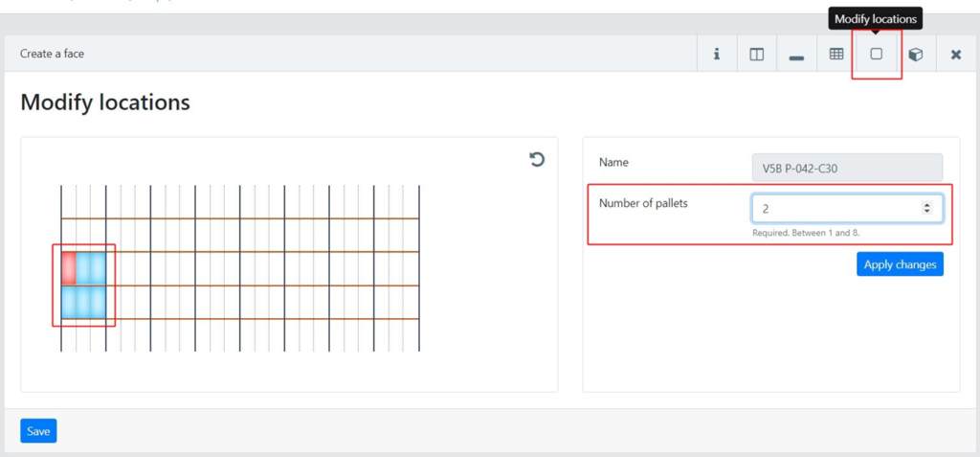Apply changes to the location
The height and width of the screenshot is (457, 980).
pos(900,264)
